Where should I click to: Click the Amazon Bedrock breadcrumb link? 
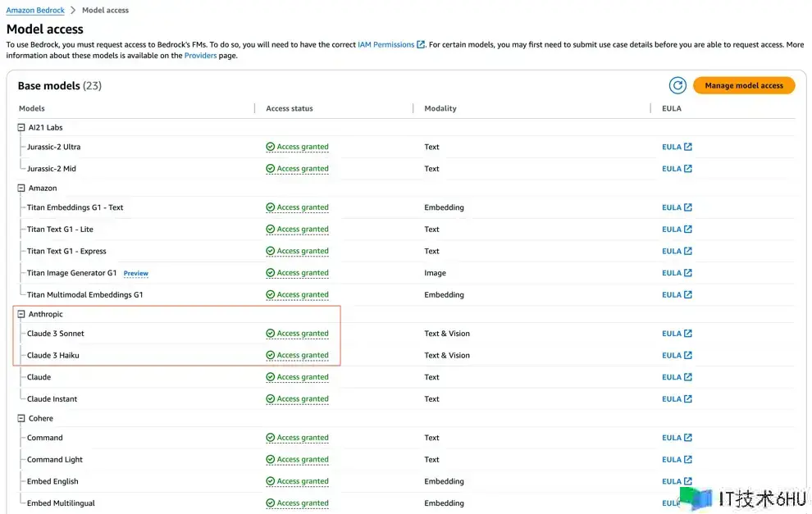tap(34, 11)
